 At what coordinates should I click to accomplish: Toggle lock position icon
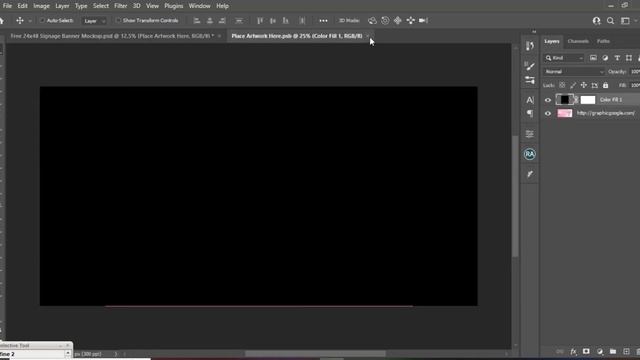pos(584,85)
